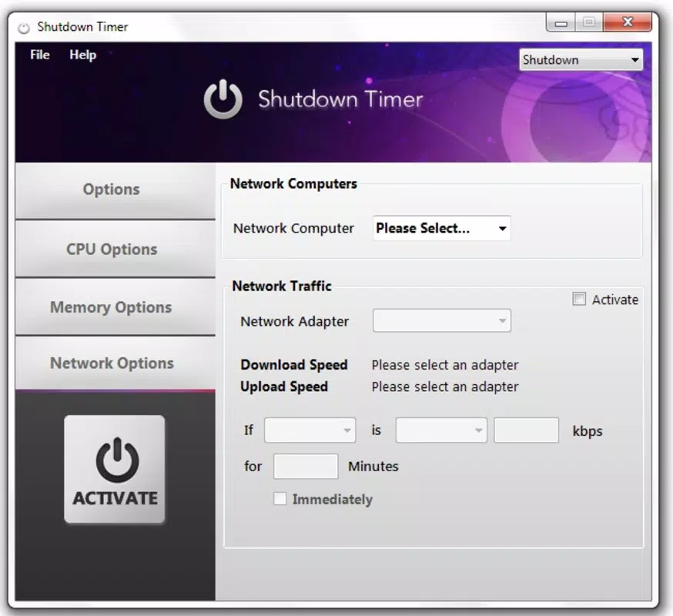Open the dropdown after the is label
This screenshot has width=673, height=616.
click(441, 430)
